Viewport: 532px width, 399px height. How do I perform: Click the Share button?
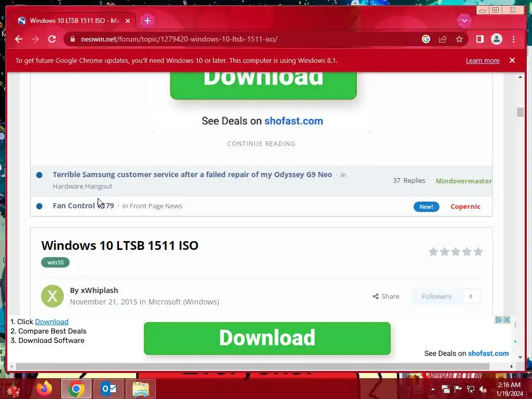click(x=386, y=296)
